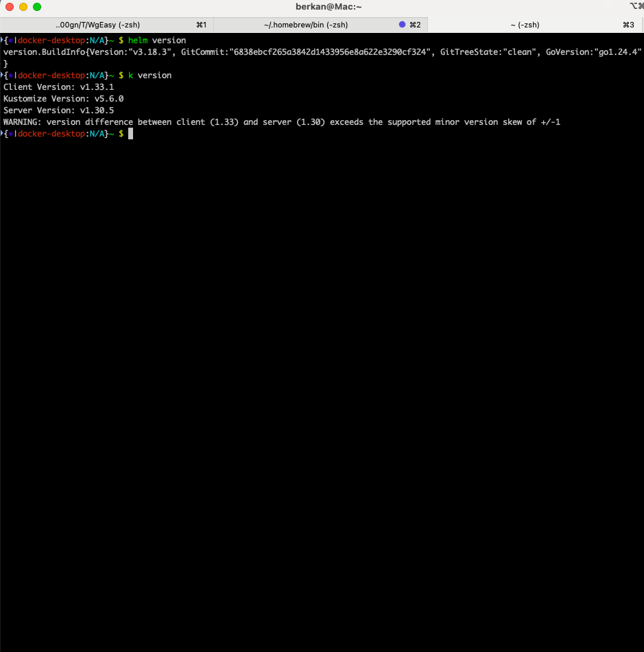Click the blue activity dot on tab two
The height and width of the screenshot is (652, 644).
click(403, 25)
